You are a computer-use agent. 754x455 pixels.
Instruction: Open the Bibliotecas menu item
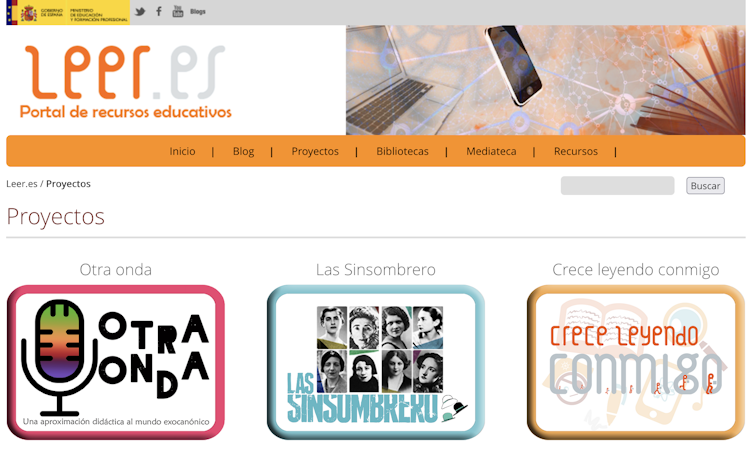click(x=402, y=151)
